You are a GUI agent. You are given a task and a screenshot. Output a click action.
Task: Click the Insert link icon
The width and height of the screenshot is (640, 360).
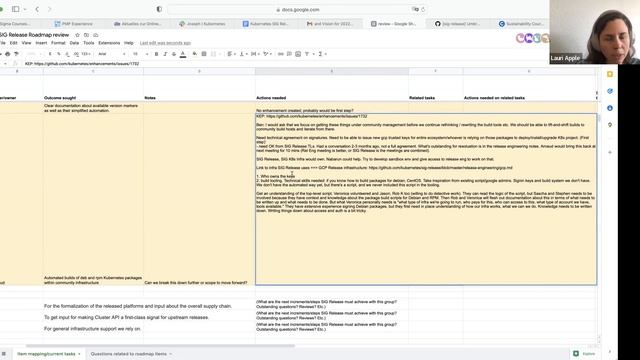click(280, 54)
